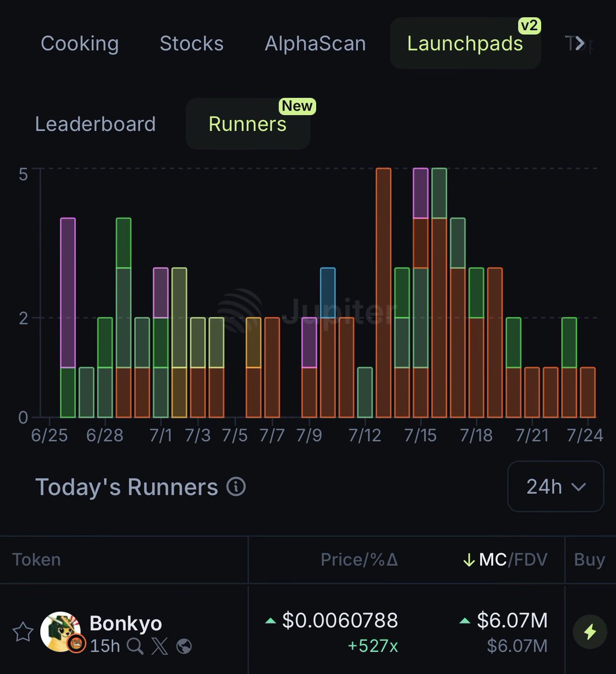This screenshot has width=616, height=674.
Task: Open the 24h timeframe dropdown
Action: tap(555, 486)
